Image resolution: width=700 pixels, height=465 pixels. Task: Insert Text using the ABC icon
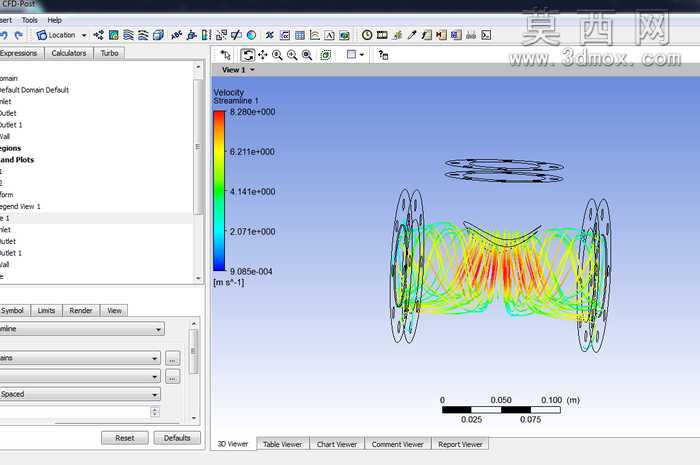[177, 35]
